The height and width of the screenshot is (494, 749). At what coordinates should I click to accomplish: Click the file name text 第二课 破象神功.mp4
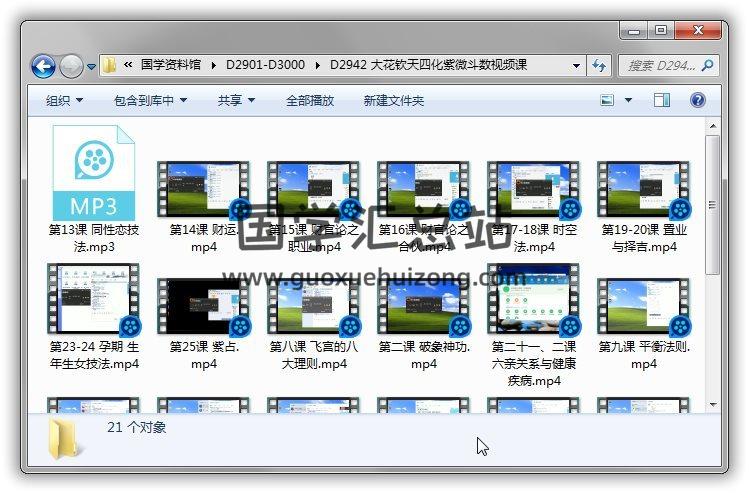(424, 355)
